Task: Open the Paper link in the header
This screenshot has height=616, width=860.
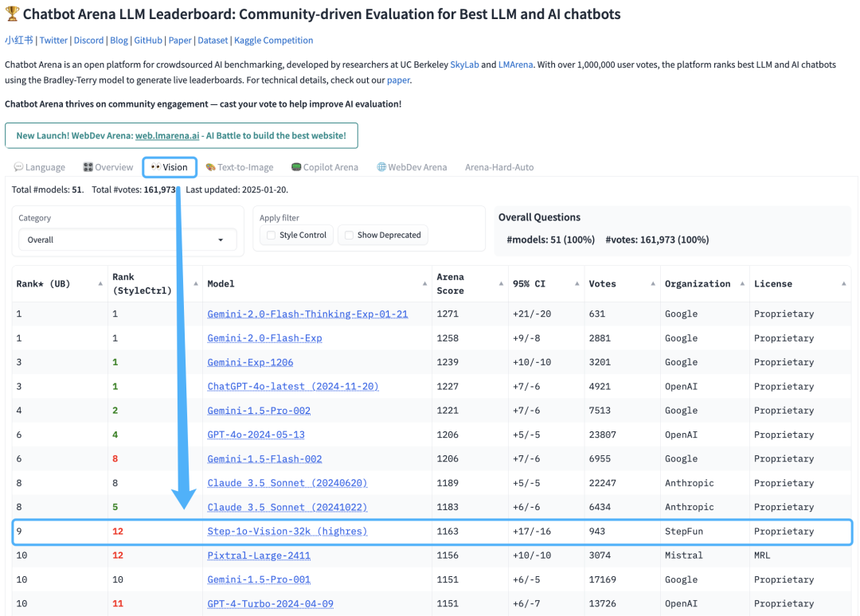Action: [180, 40]
